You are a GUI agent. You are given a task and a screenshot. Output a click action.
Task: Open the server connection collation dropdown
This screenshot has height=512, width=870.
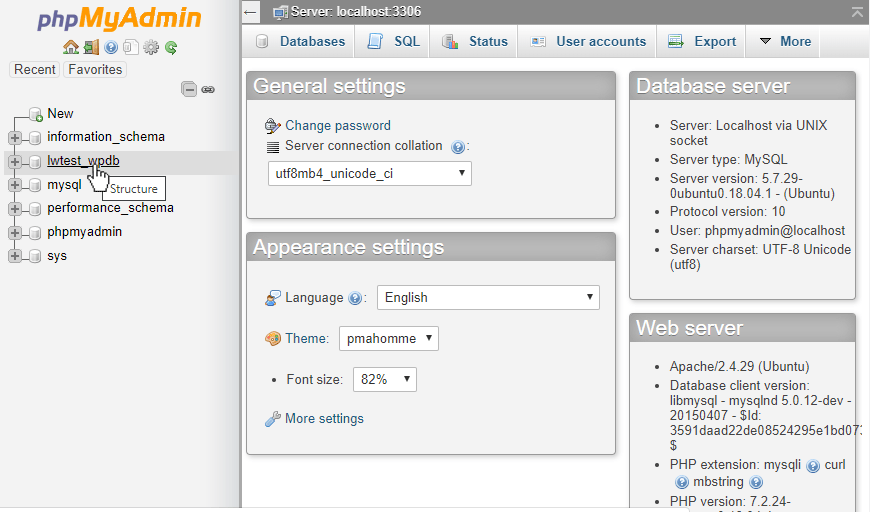(370, 174)
